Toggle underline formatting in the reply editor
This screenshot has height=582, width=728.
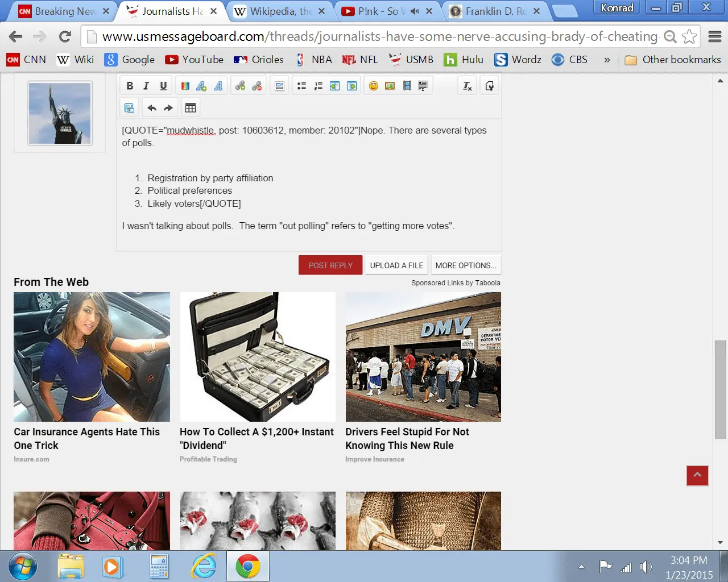[163, 86]
